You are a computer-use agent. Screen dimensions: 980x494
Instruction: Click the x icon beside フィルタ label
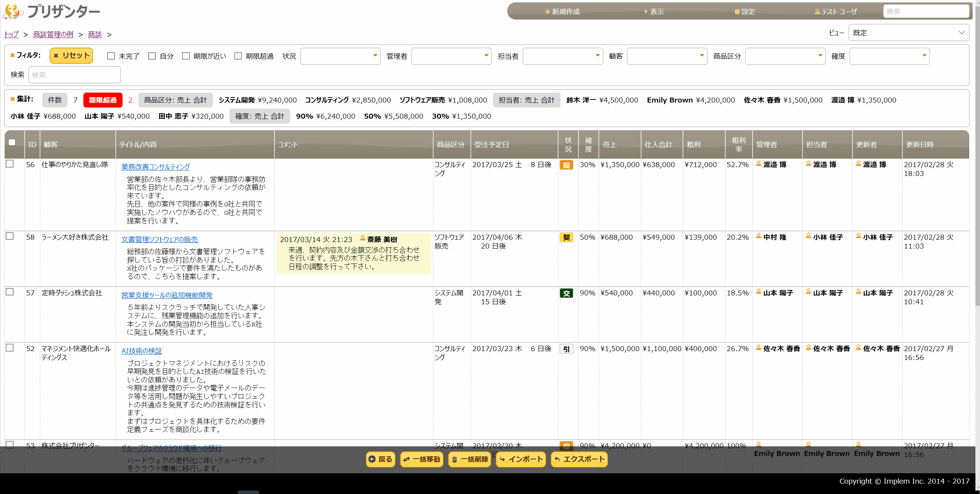(12, 55)
